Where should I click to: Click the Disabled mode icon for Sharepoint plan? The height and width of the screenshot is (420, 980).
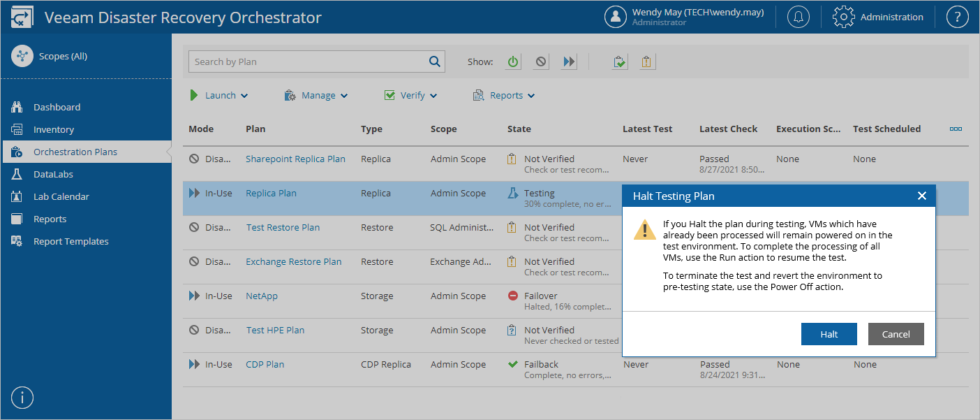tap(194, 159)
